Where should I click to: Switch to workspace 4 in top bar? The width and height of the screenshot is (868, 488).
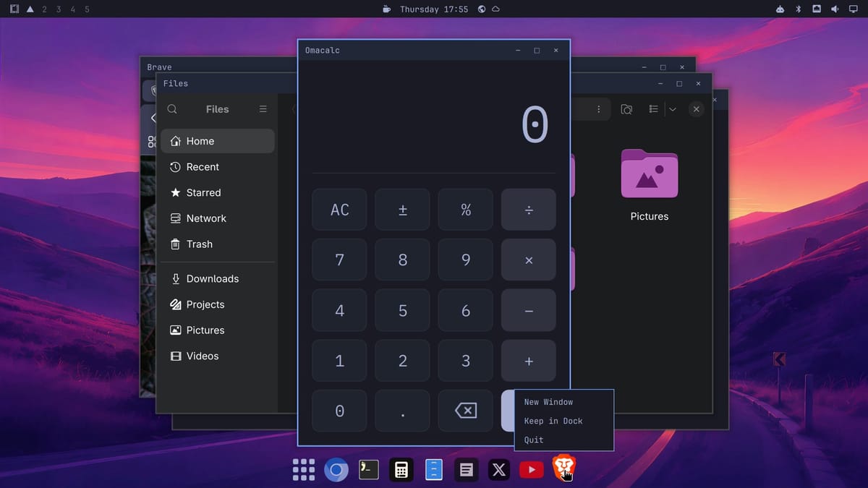[x=73, y=9]
